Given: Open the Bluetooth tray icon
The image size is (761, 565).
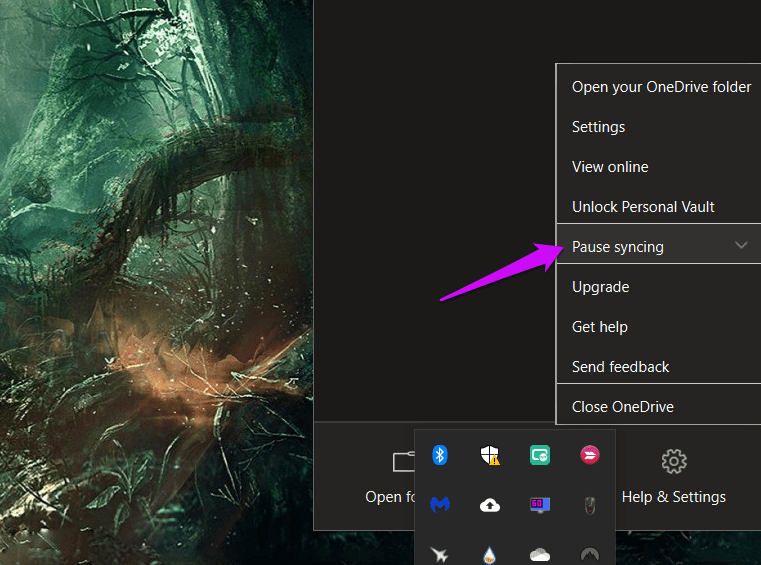Looking at the screenshot, I should click(x=440, y=455).
